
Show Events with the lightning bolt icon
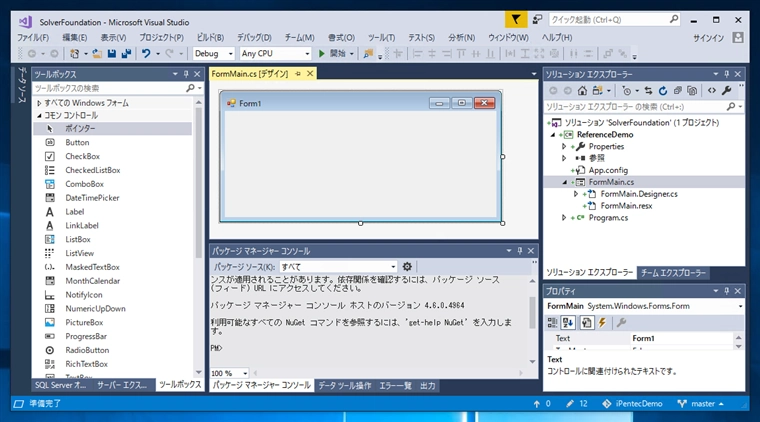pos(602,322)
